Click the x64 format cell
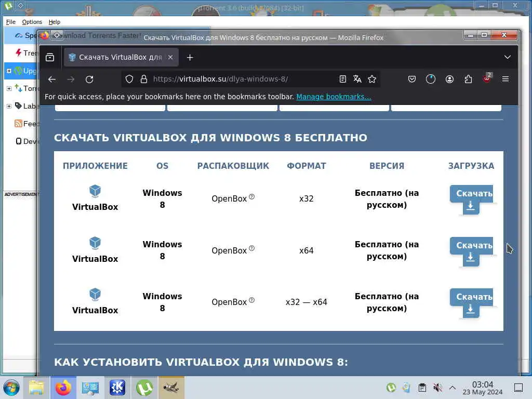Image resolution: width=532 pixels, height=399 pixels. click(x=307, y=251)
